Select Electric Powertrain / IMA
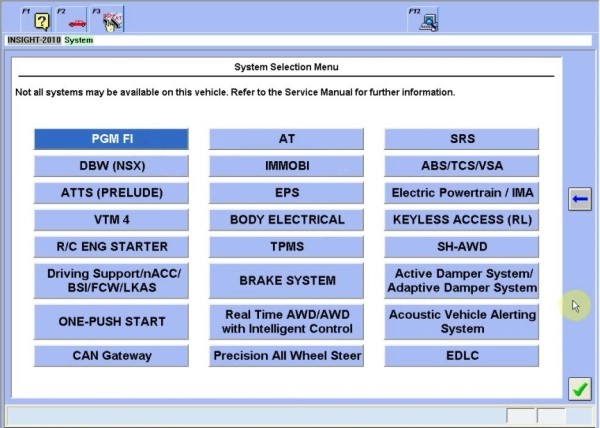The height and width of the screenshot is (428, 600). 462,193
